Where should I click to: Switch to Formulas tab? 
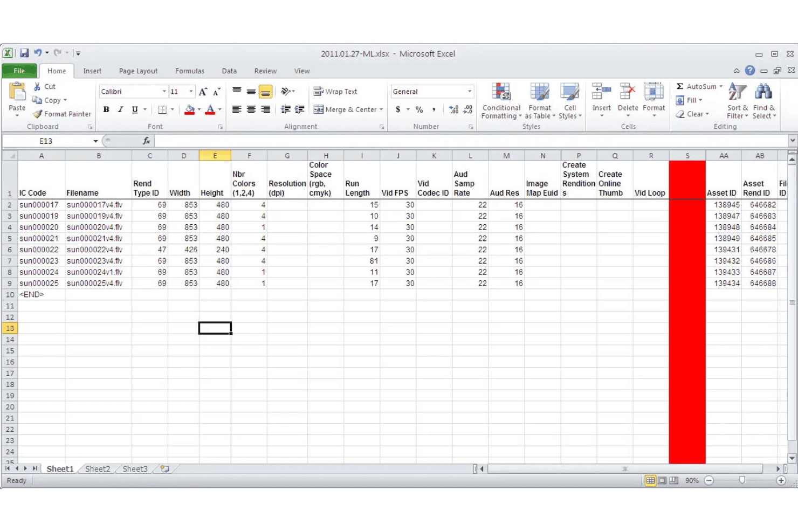(x=190, y=71)
